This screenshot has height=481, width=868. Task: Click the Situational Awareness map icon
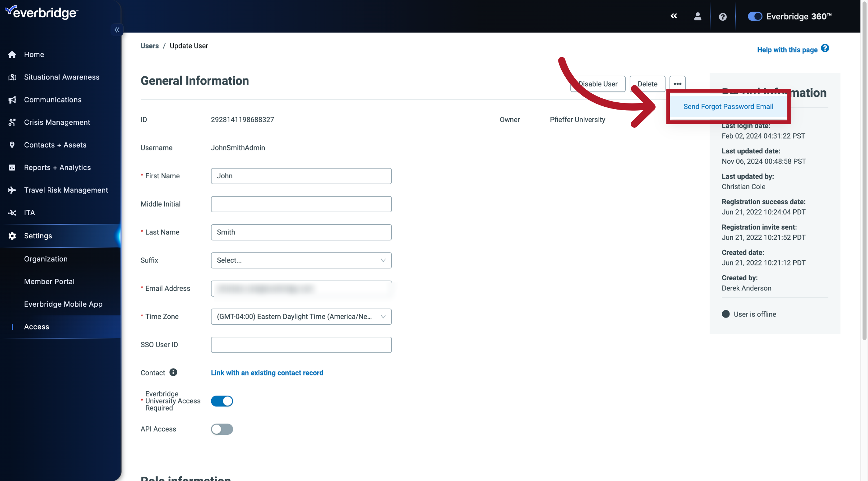tap(12, 77)
